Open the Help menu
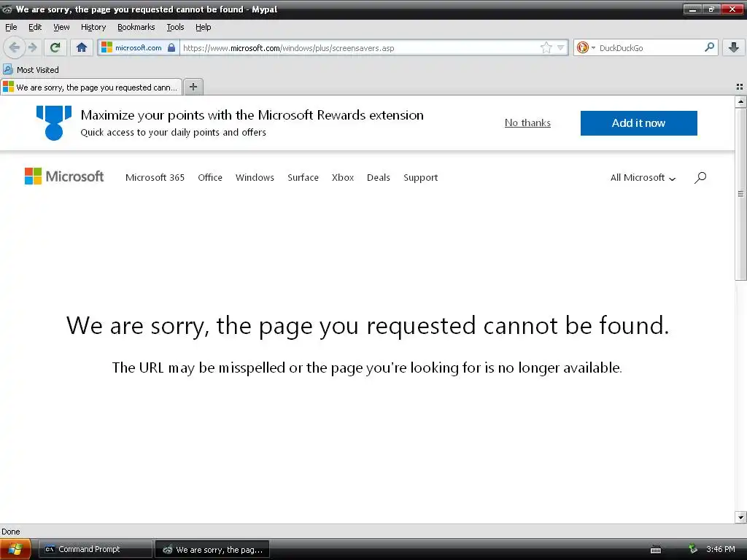 coord(203,27)
